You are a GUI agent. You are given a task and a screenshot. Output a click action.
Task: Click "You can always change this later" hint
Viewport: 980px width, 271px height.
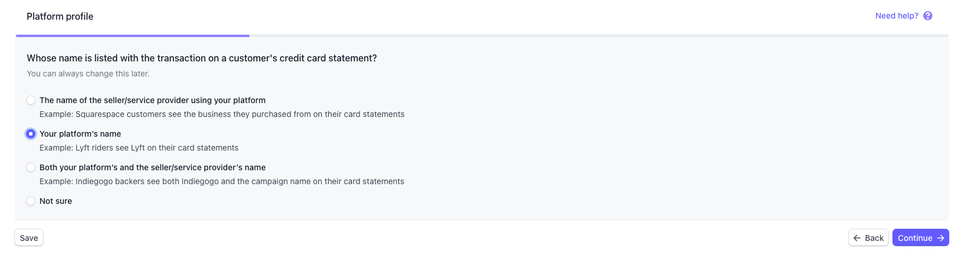click(88, 74)
